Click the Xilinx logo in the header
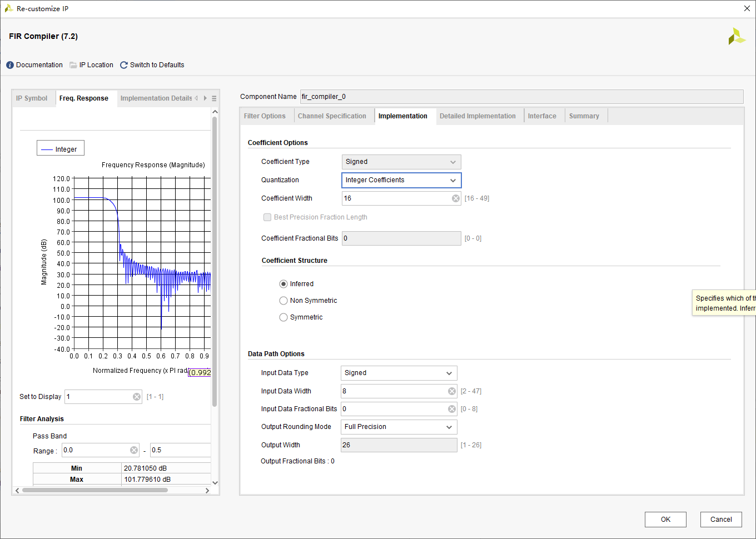Screen dimensions: 756x539 pyautogui.click(x=737, y=36)
